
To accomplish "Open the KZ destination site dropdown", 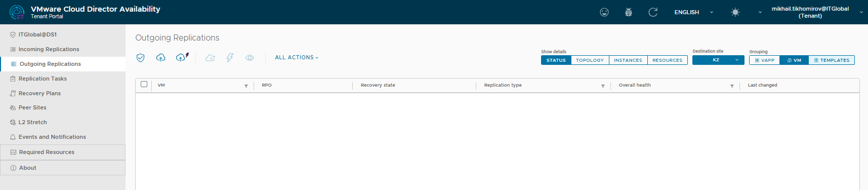I will [718, 60].
